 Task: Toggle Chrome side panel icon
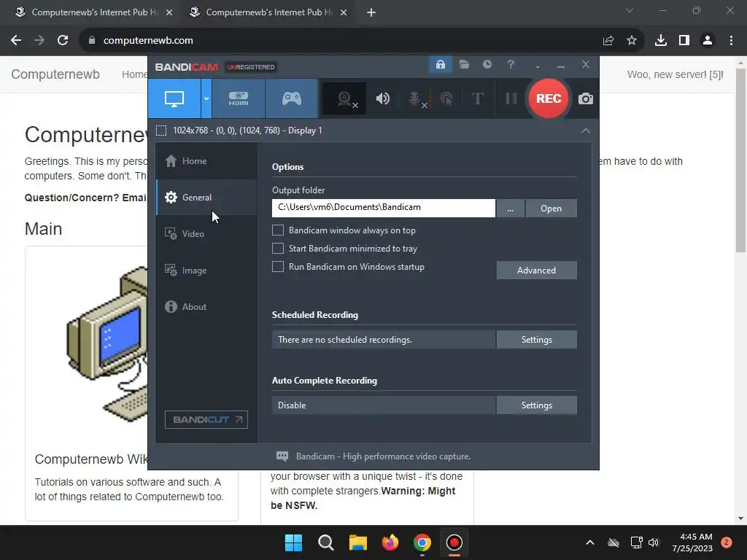[684, 41]
